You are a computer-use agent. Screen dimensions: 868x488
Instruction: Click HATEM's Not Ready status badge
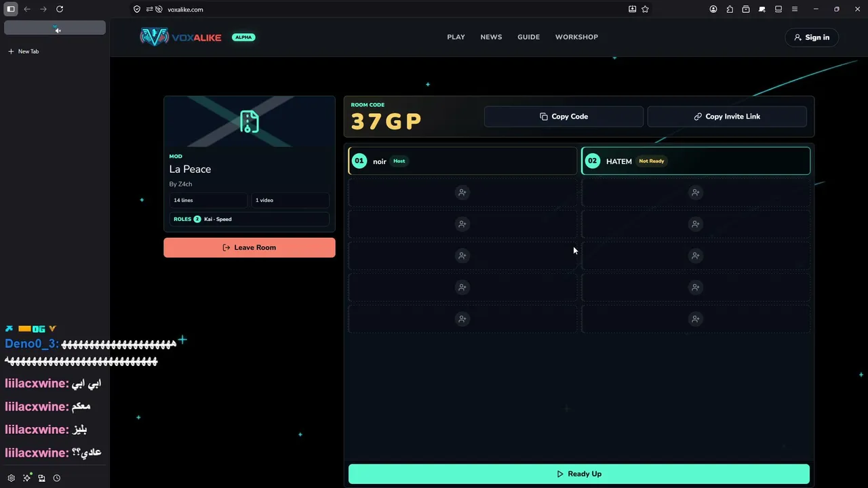point(651,161)
